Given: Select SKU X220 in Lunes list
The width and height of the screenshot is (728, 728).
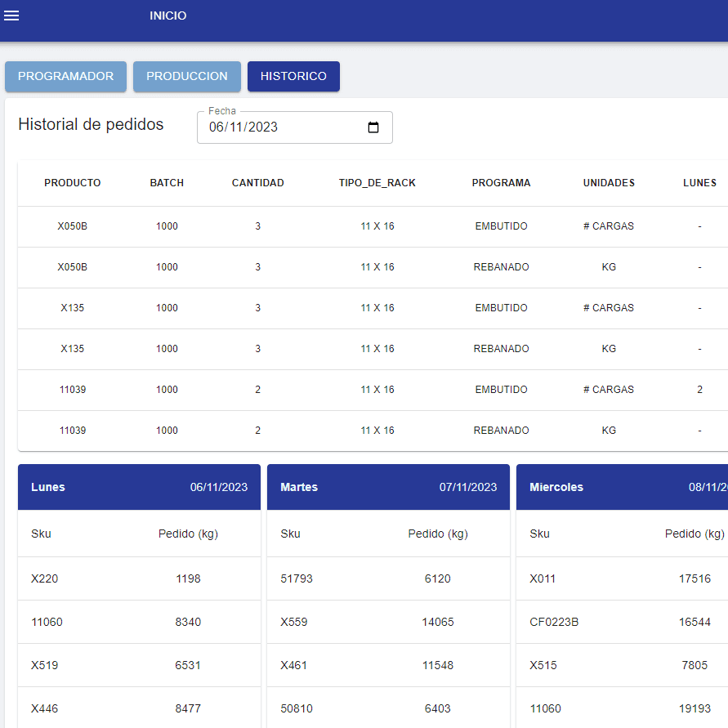Looking at the screenshot, I should [45, 578].
